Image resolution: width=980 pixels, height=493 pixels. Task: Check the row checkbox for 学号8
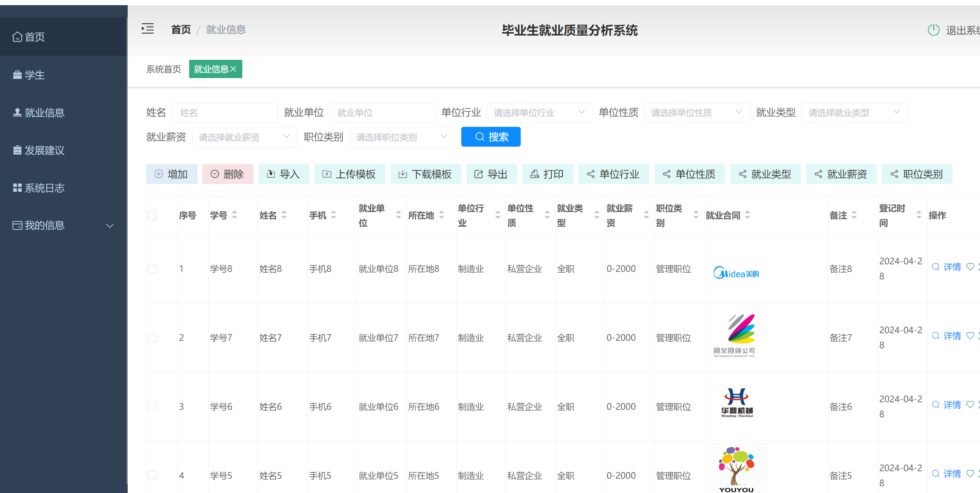[152, 268]
